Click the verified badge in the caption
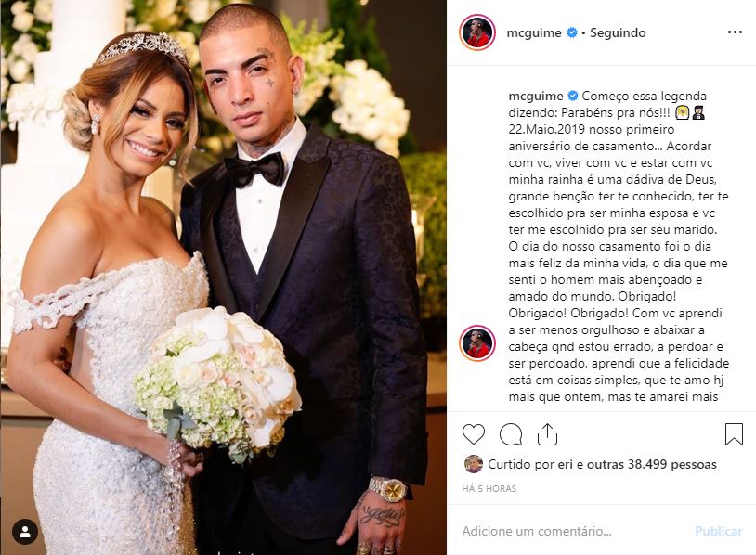 573,96
